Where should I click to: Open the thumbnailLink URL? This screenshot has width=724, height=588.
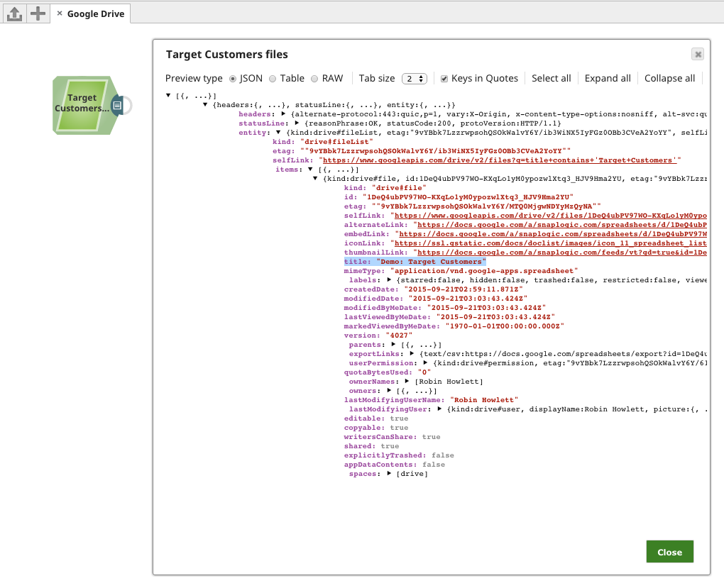point(562,253)
